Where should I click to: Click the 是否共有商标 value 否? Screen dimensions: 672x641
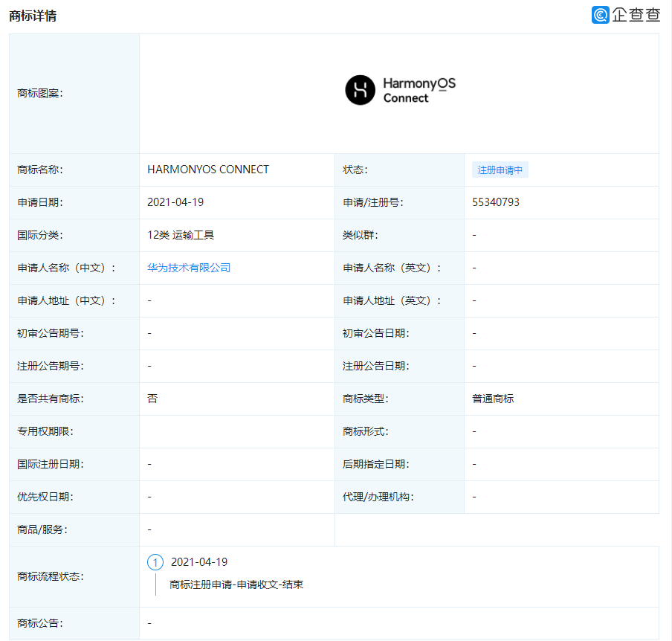point(151,399)
